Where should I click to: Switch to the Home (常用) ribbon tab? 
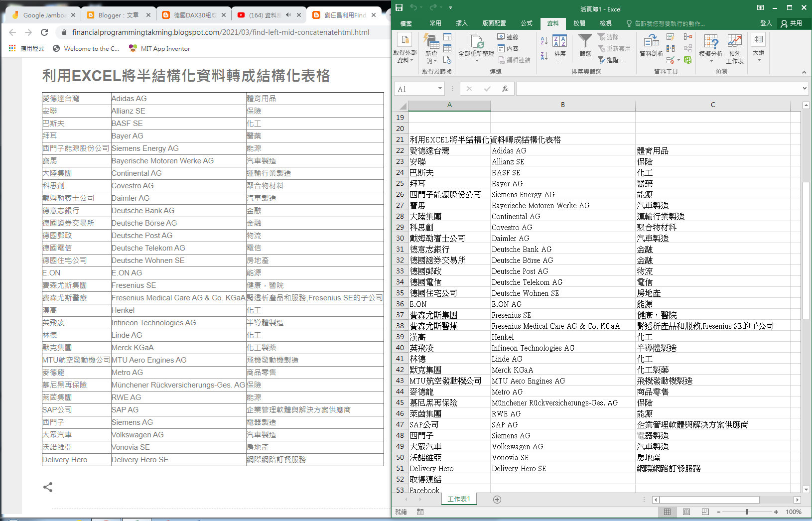pos(435,23)
